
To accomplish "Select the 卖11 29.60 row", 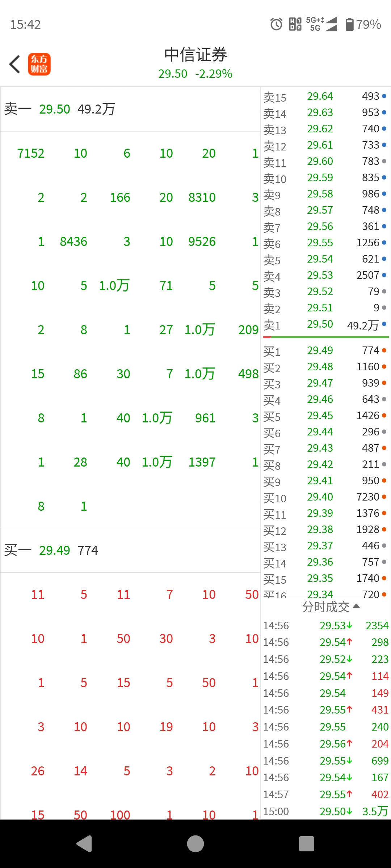I will point(325,162).
